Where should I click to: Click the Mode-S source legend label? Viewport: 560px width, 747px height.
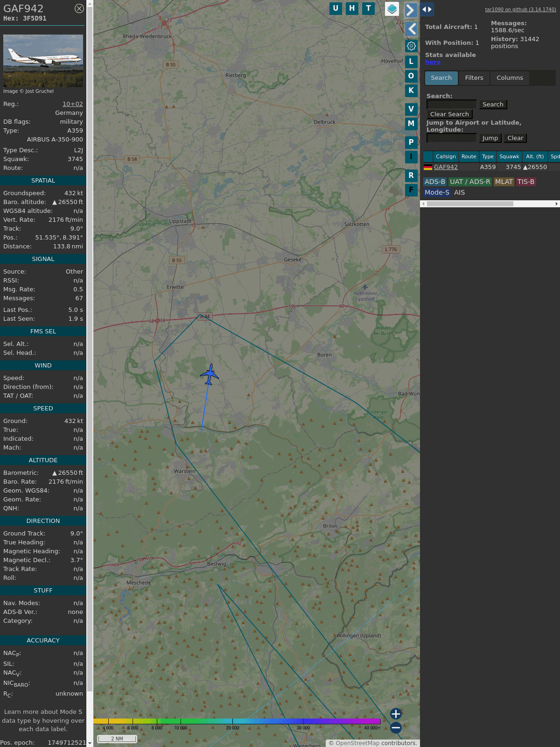pos(437,193)
